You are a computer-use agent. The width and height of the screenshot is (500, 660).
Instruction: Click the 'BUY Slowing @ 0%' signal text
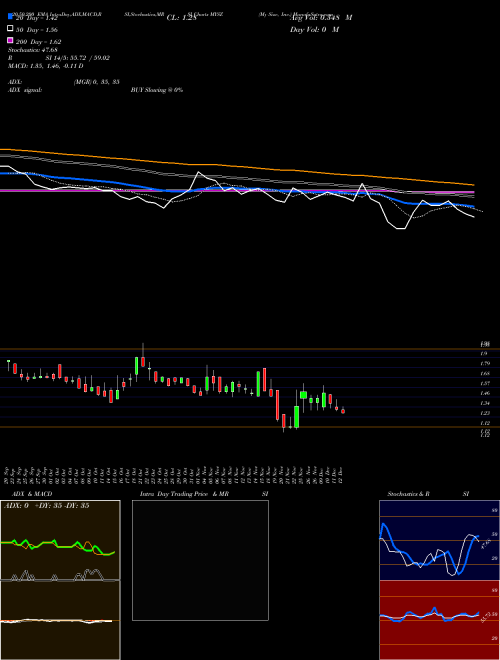157,90
